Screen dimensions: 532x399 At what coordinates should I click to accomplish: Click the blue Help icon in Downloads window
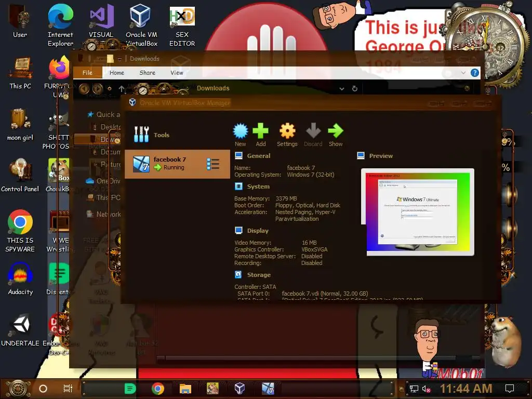tap(475, 73)
